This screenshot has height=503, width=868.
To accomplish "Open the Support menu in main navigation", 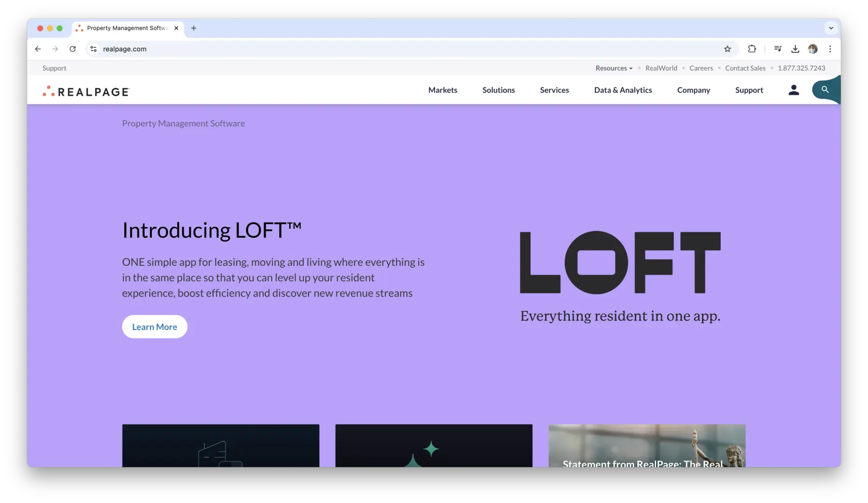I will pyautogui.click(x=749, y=90).
